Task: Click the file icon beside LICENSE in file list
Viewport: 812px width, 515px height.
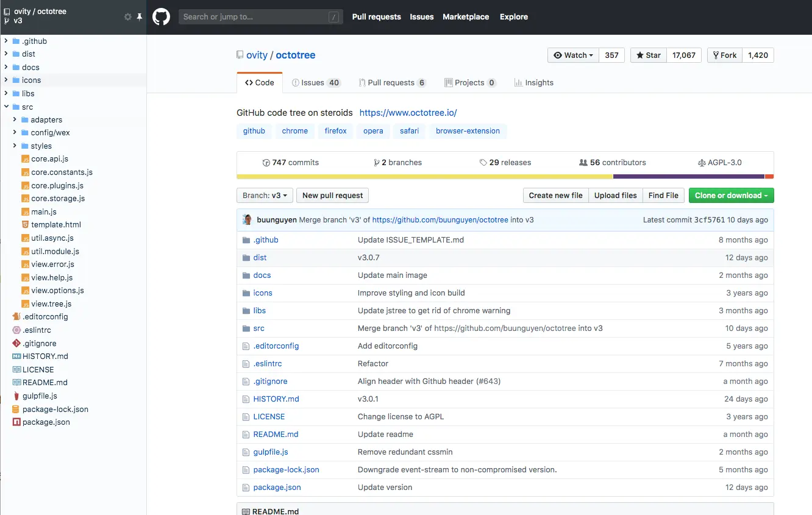Action: coord(247,417)
